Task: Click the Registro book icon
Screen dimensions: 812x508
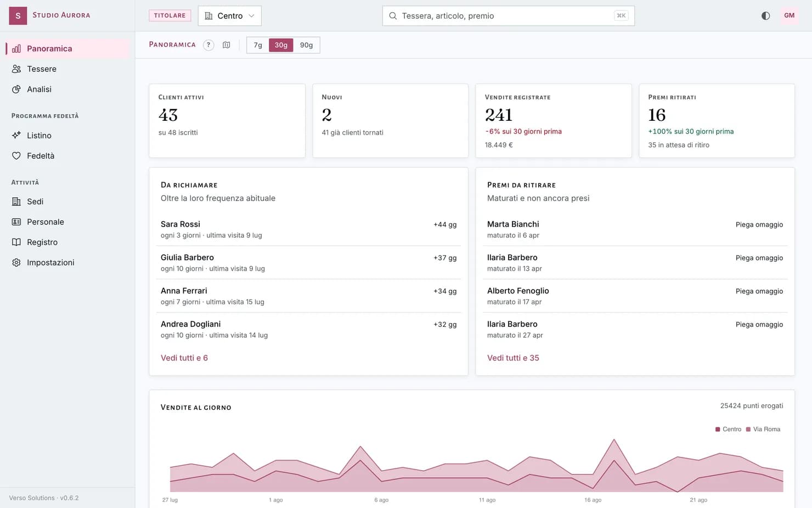Action: [x=16, y=242]
